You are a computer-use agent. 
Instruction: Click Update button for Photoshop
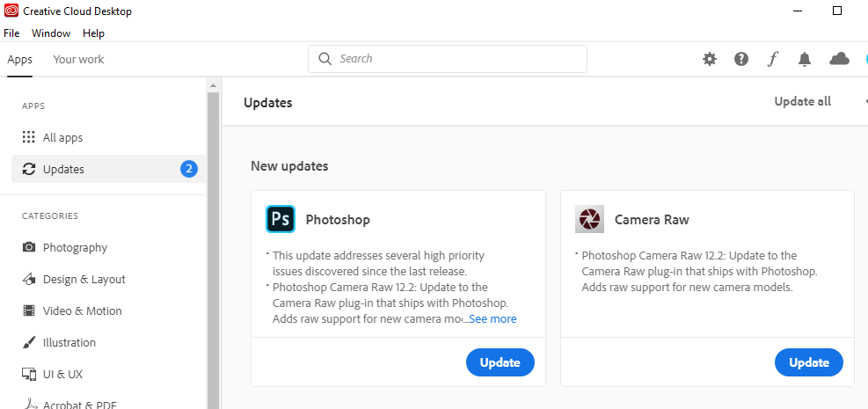click(500, 362)
